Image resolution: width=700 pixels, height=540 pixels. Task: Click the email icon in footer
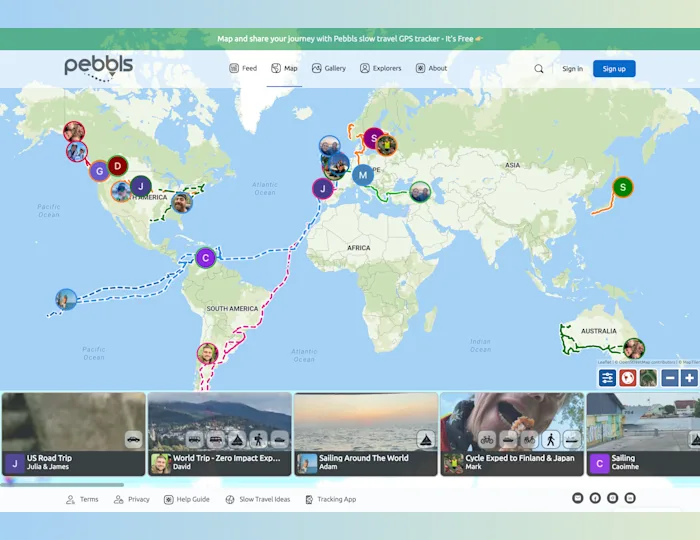coord(578,498)
